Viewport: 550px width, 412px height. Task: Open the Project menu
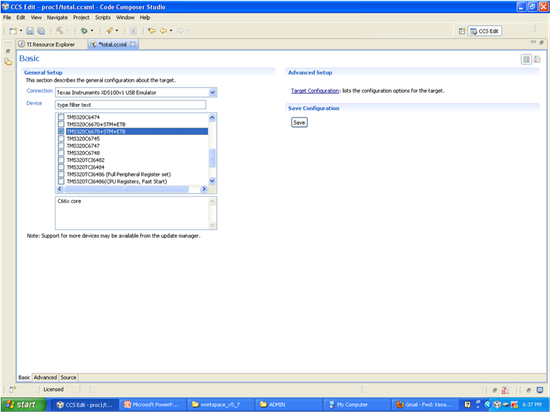click(x=81, y=18)
